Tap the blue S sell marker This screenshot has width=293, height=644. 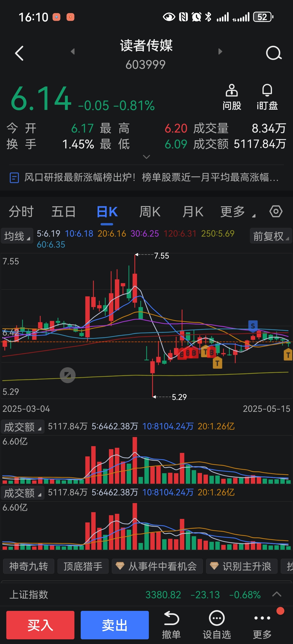click(253, 326)
